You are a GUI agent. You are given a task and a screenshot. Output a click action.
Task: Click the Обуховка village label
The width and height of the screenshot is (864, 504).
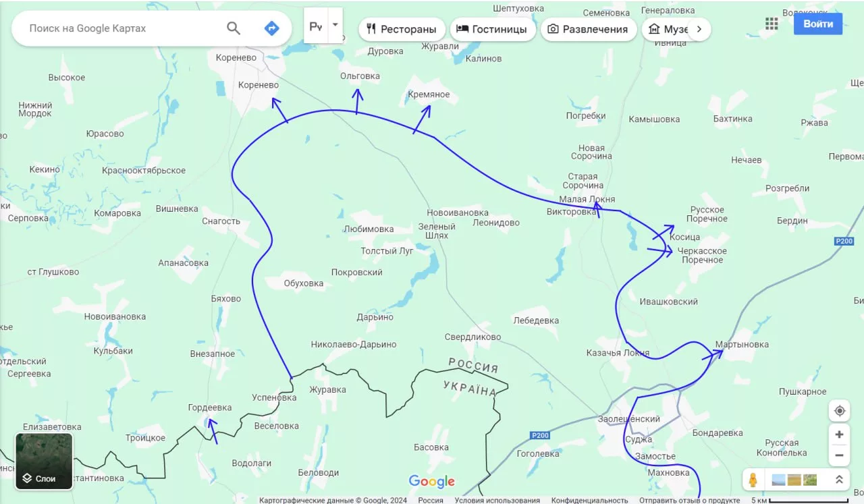304,283
